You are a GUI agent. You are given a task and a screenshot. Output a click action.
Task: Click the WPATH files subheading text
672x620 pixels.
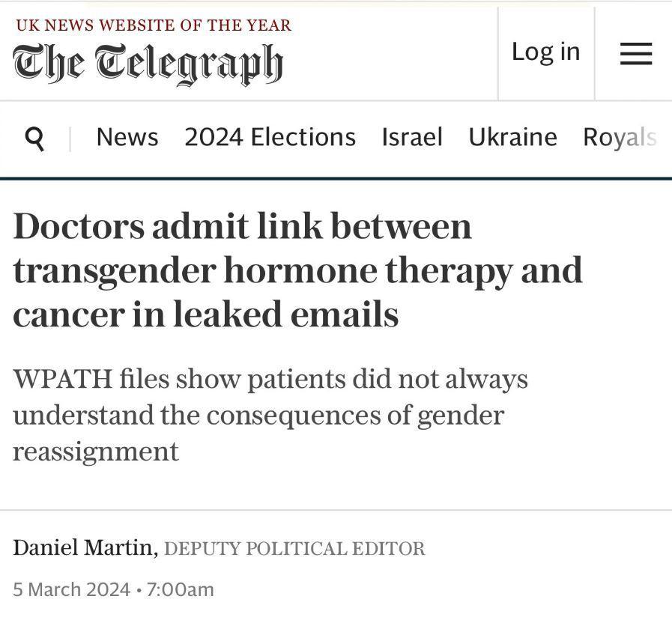(270, 415)
